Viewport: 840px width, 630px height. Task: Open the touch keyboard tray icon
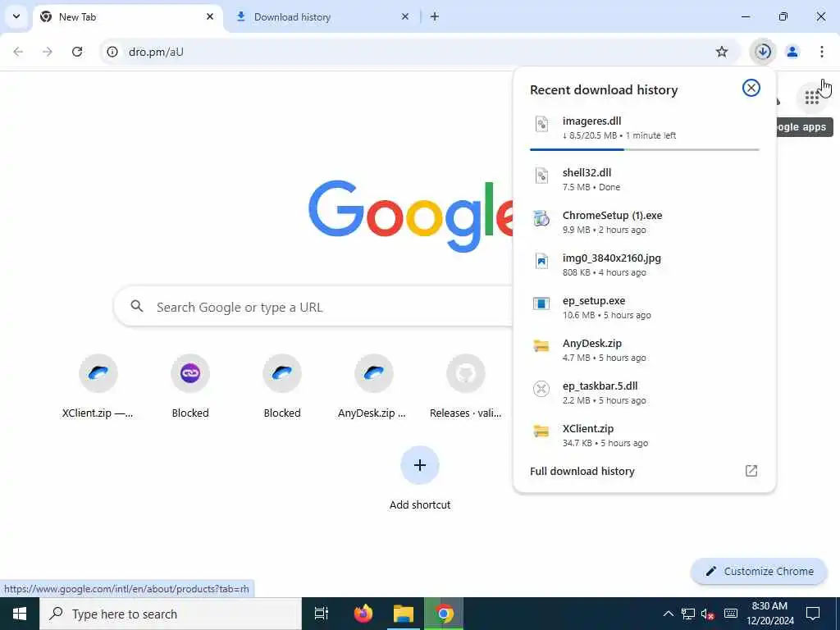pos(731,614)
